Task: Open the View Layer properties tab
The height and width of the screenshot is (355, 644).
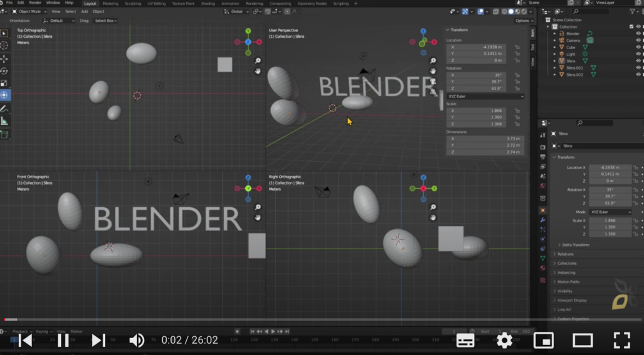Action: pyautogui.click(x=543, y=166)
